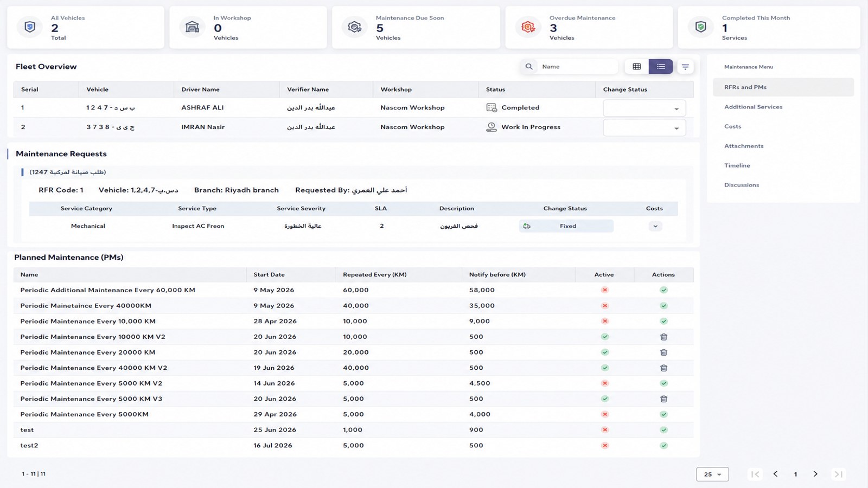Viewport: 868px width, 488px height.
Task: Toggle Active status for 5000 KM V3
Action: pos(605,399)
